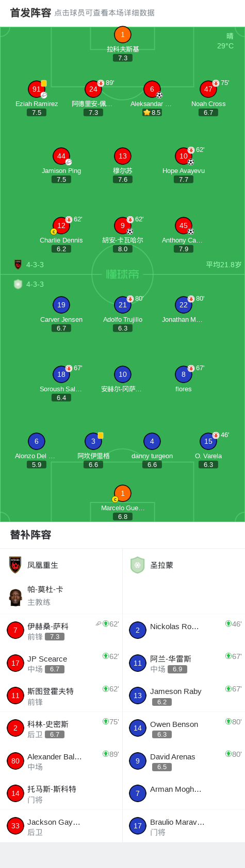Select player 91 Eziah Ramirez circle
Image resolution: width=245 pixels, height=868 pixels.
coord(37,89)
